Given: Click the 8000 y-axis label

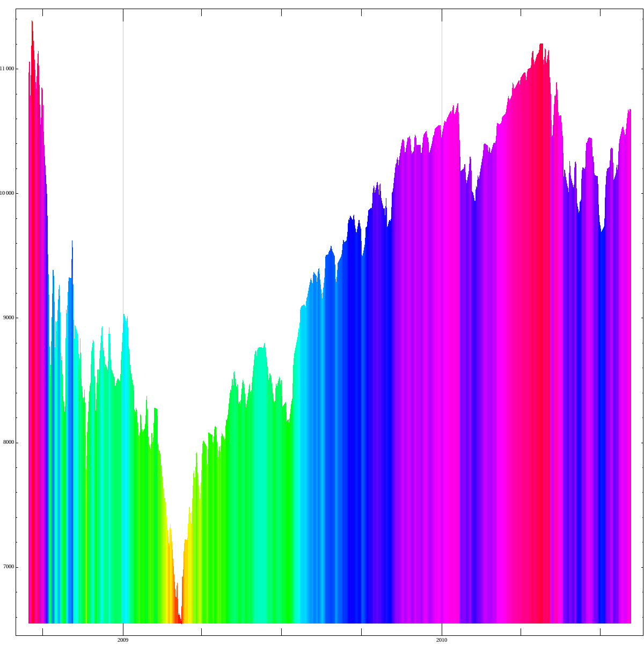Looking at the screenshot, I should click(9, 443).
